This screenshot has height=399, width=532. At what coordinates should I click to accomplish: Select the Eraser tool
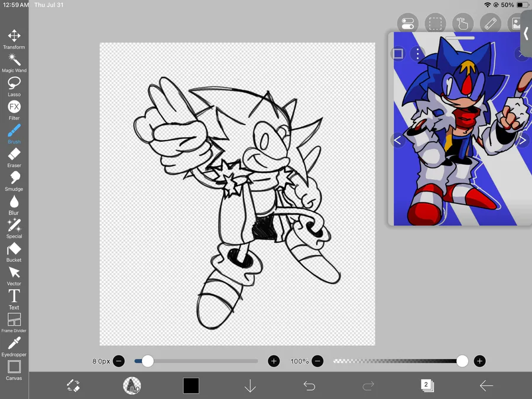click(14, 158)
